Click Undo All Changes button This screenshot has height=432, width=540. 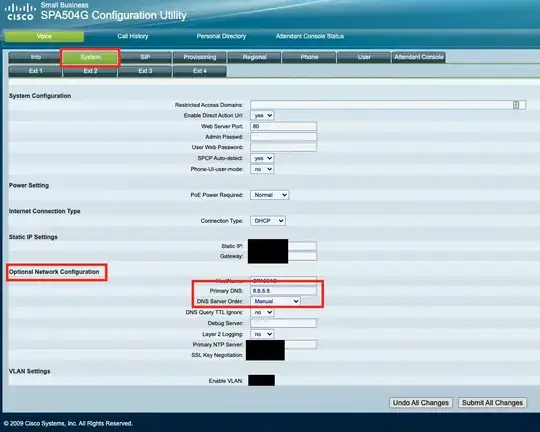[420, 403]
